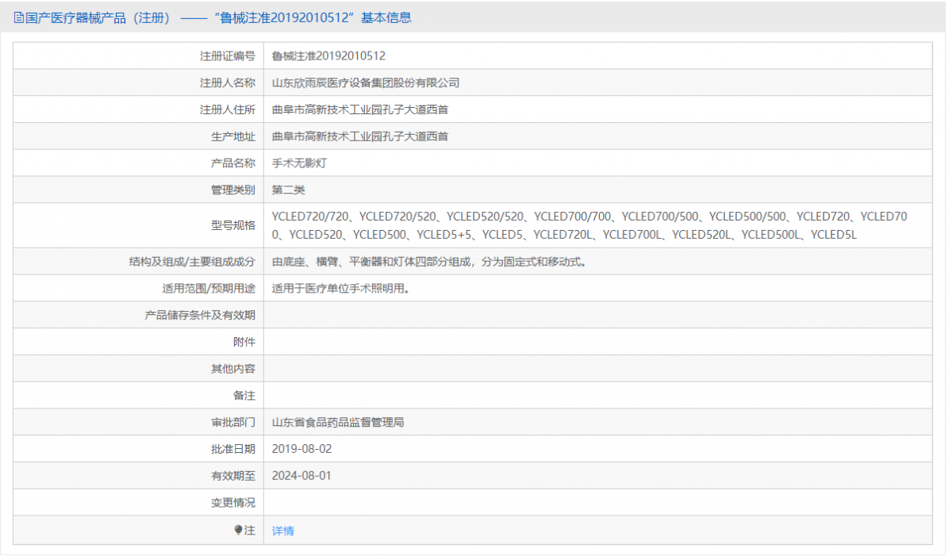The image size is (952, 560).
Task: Click the 第二类 management category value
Action: coord(289,190)
